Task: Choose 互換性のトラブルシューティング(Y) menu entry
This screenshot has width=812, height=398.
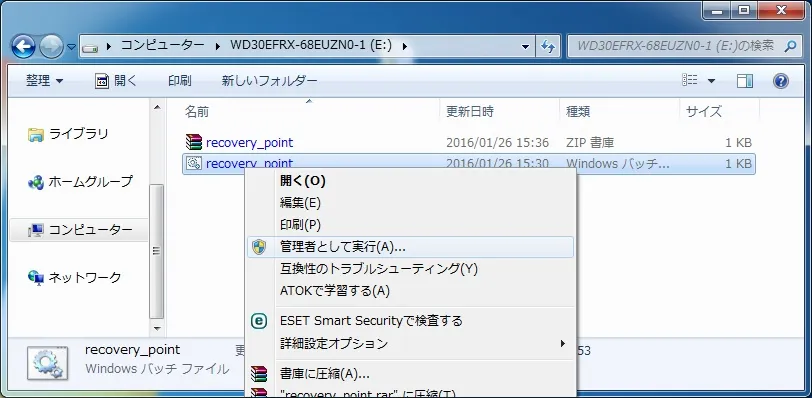Action: coord(411,269)
